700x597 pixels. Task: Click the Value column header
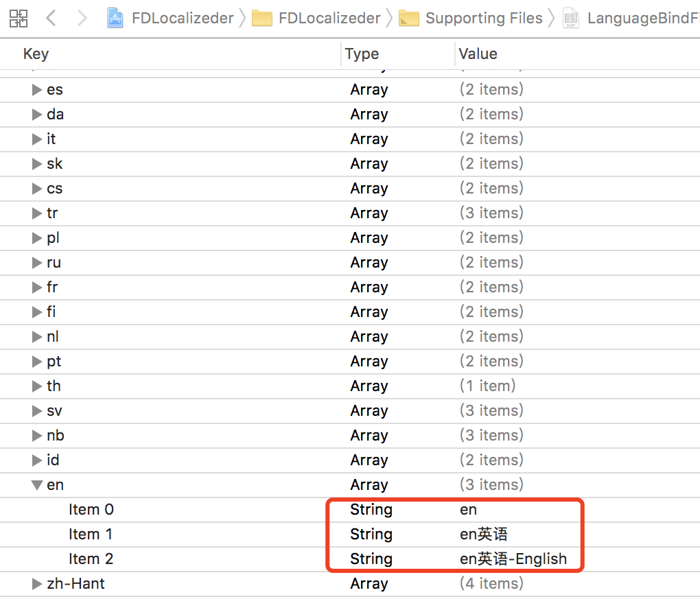tap(478, 54)
